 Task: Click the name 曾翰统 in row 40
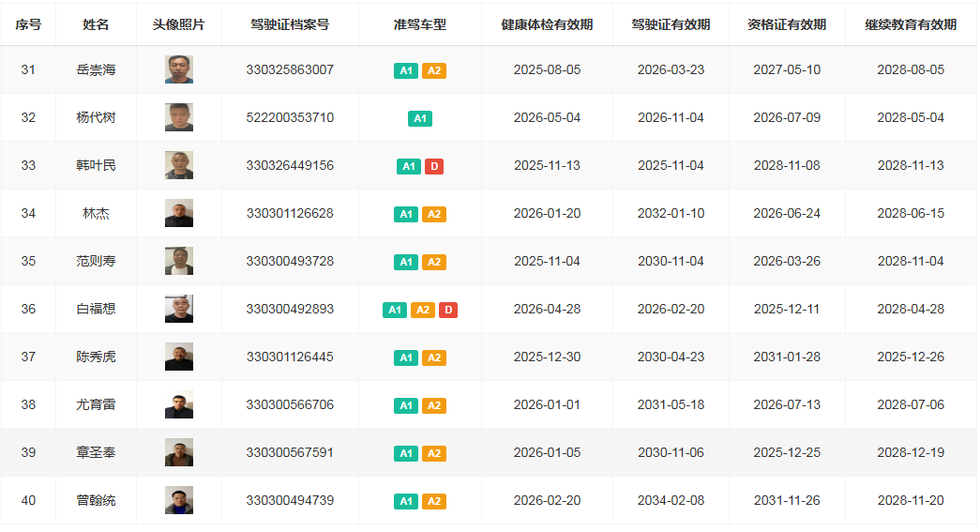click(96, 500)
